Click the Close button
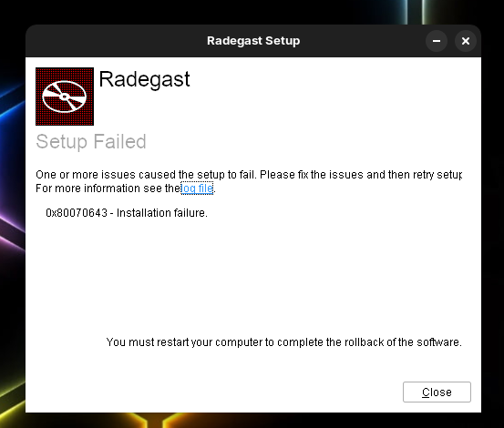Viewport: 504px width, 428px height. coord(437,392)
